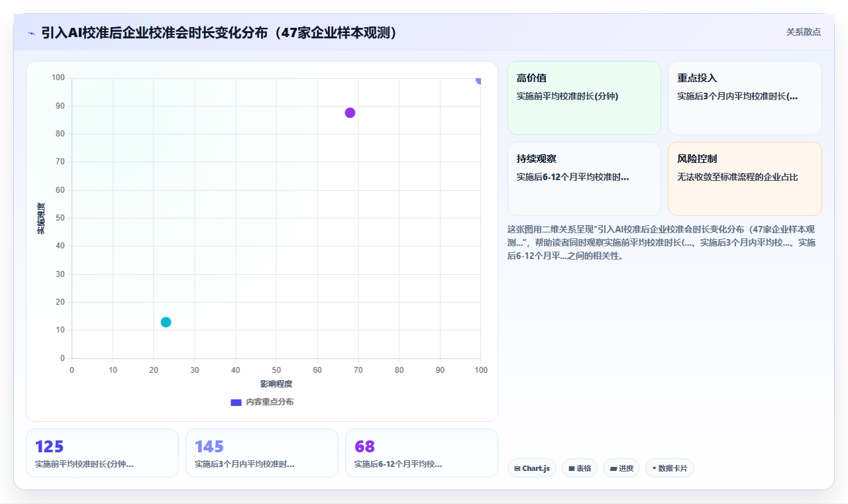Click the 表格 tag chip
The width and height of the screenshot is (848, 504).
point(580,468)
